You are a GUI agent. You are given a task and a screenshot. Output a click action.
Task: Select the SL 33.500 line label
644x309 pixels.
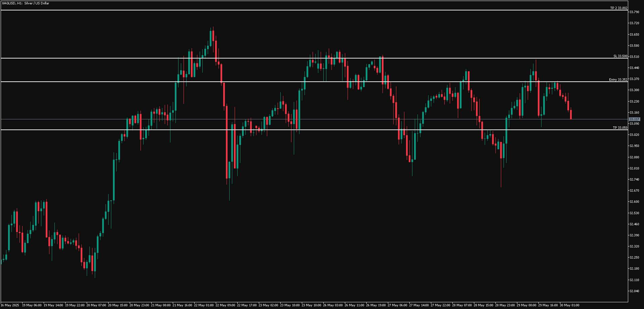click(620, 56)
